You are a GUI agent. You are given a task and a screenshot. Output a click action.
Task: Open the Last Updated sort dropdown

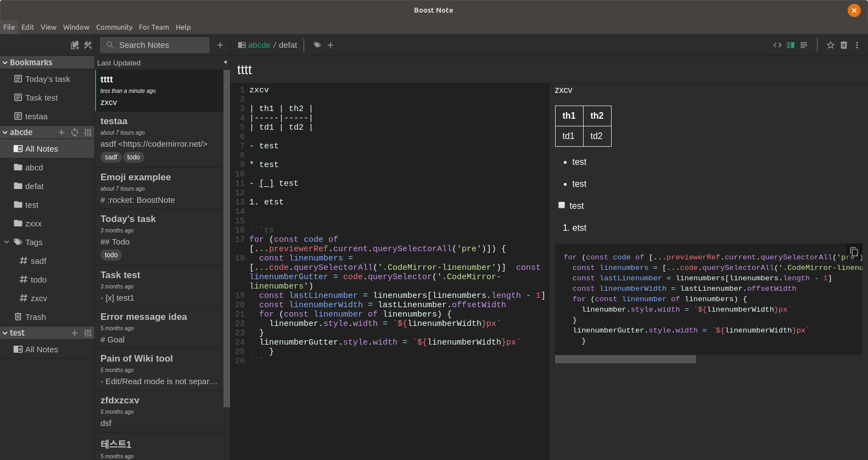pos(162,63)
